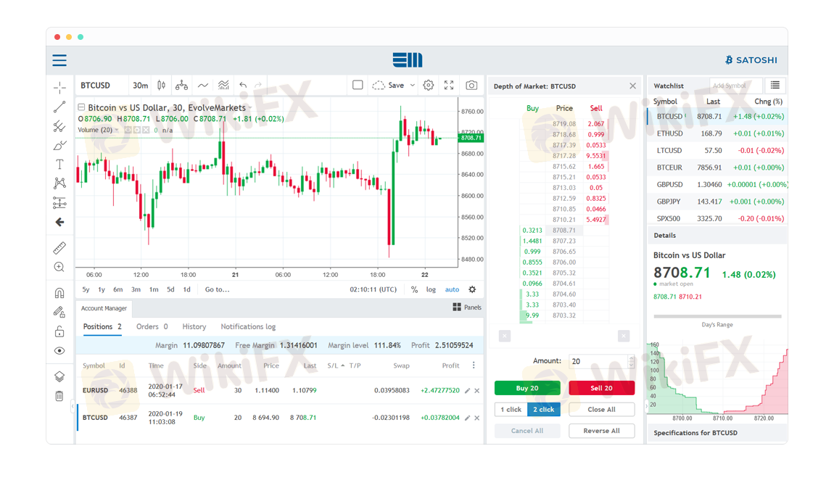Click the Close All button
Viewport: 834px width, 504px height.
pos(601,410)
